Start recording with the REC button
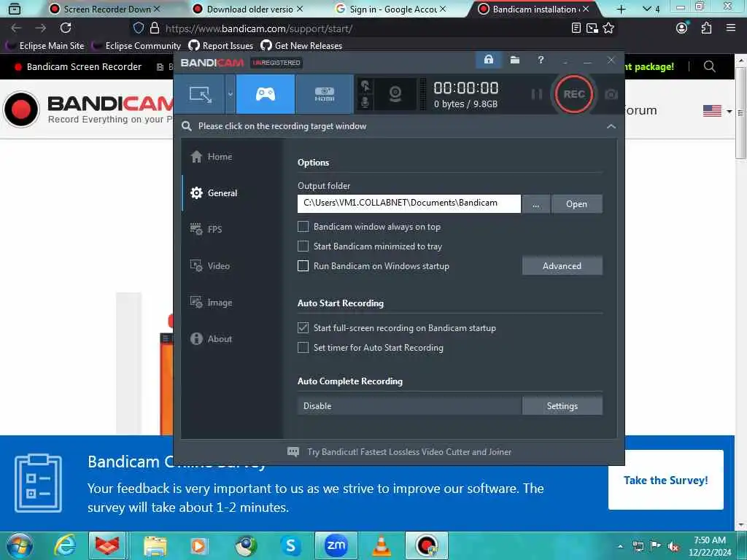Viewport: 747px width, 560px height. 573,94
